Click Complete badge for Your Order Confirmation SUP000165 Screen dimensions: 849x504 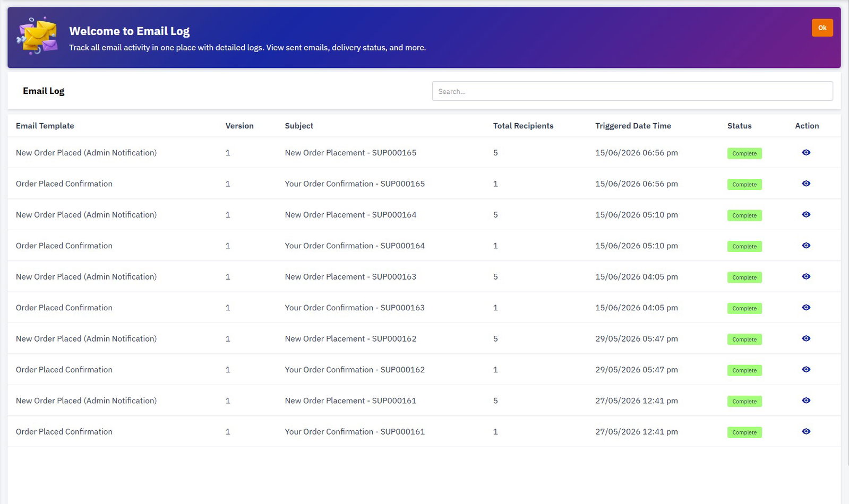[744, 185]
